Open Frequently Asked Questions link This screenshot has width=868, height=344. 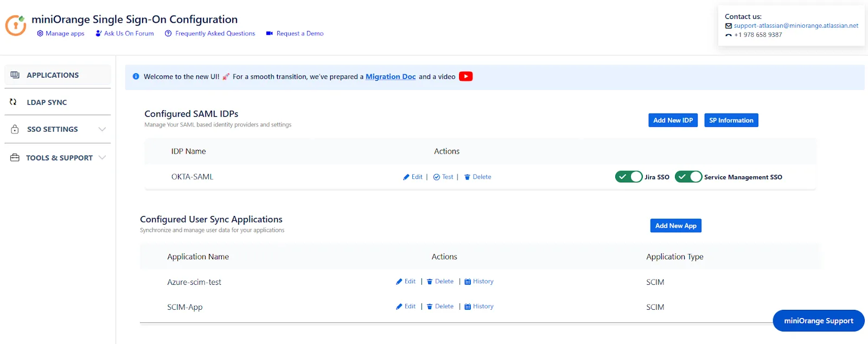pos(215,34)
